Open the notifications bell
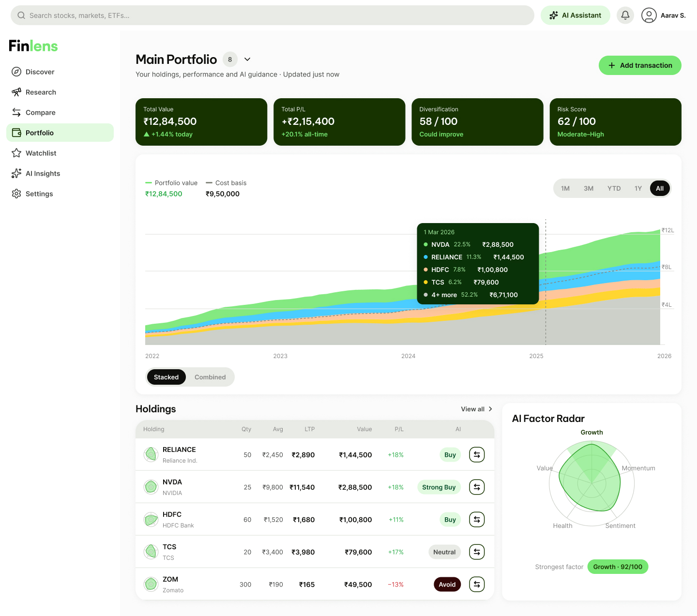Viewport: 697px width, 616px height. click(625, 15)
